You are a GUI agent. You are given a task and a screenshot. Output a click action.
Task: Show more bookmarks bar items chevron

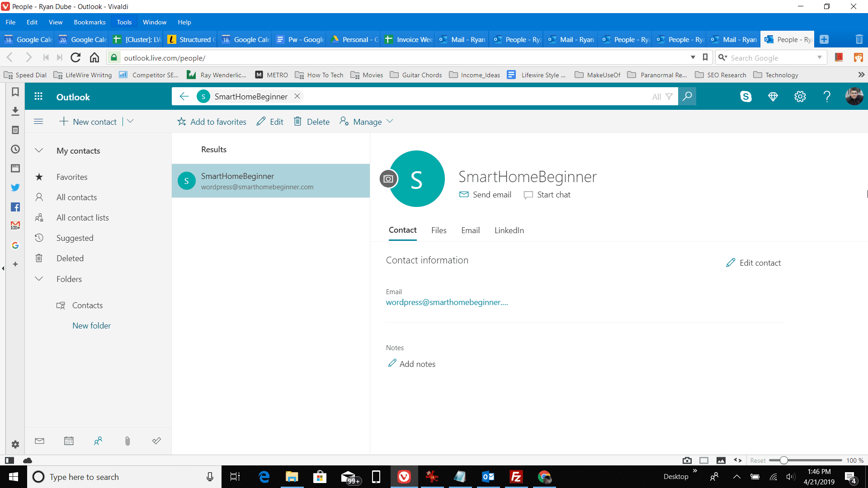(x=861, y=75)
